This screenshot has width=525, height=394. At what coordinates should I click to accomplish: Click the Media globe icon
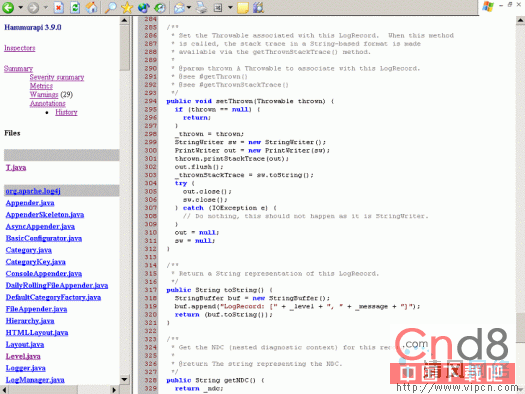click(x=144, y=7)
